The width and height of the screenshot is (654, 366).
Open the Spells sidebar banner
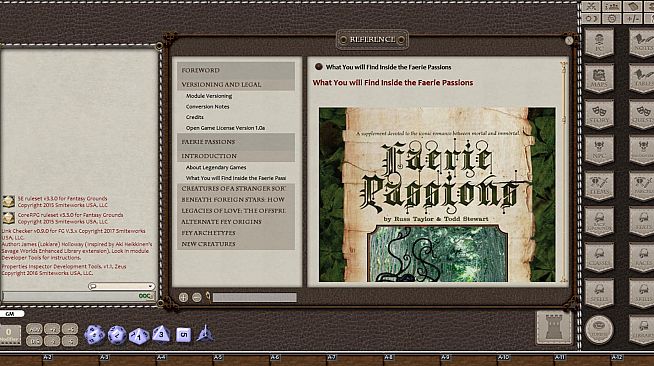pos(599,293)
